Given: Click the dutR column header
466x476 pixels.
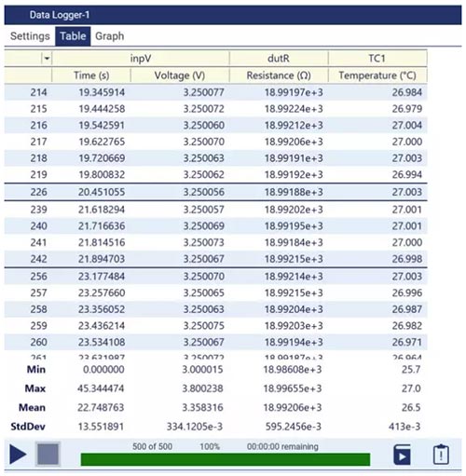Looking at the screenshot, I should tap(279, 59).
